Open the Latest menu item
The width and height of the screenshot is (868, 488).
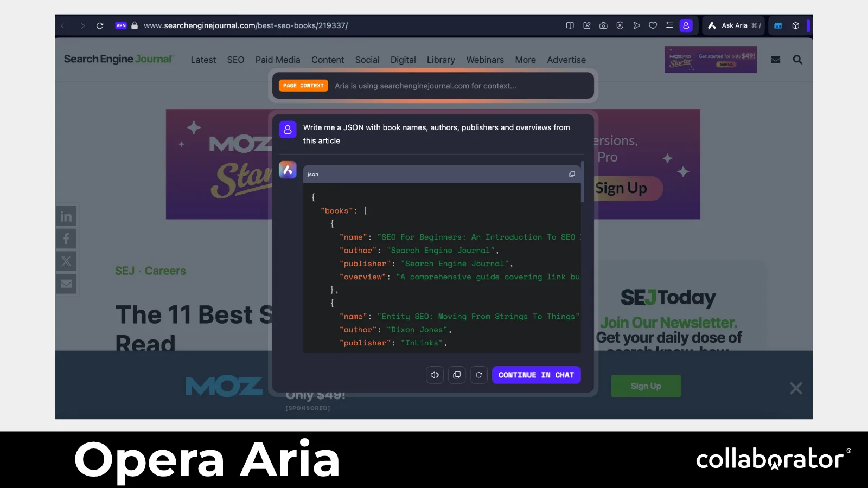coord(203,60)
